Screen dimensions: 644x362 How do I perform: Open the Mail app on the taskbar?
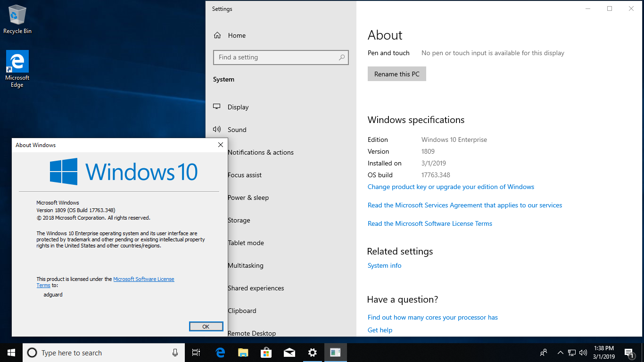point(289,353)
